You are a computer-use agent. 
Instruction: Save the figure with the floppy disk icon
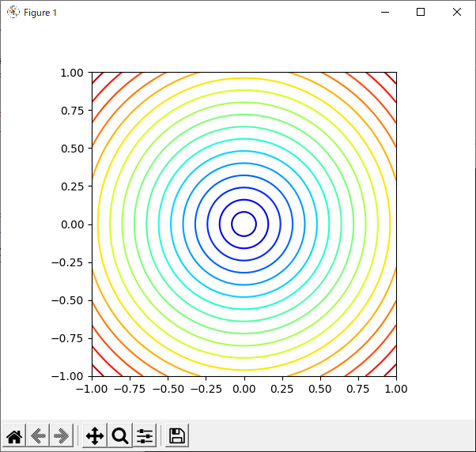click(x=177, y=435)
